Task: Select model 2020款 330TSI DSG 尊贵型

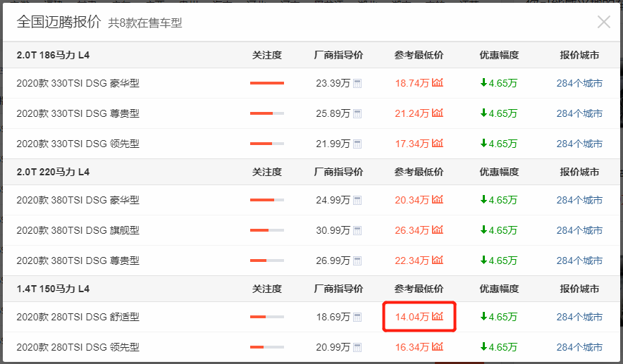Action: click(78, 113)
